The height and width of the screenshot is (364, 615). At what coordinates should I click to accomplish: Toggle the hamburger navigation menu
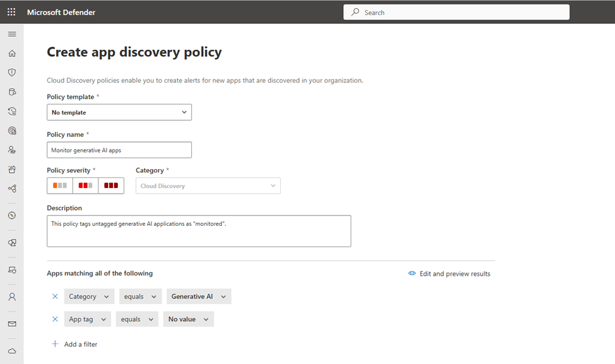tap(12, 34)
